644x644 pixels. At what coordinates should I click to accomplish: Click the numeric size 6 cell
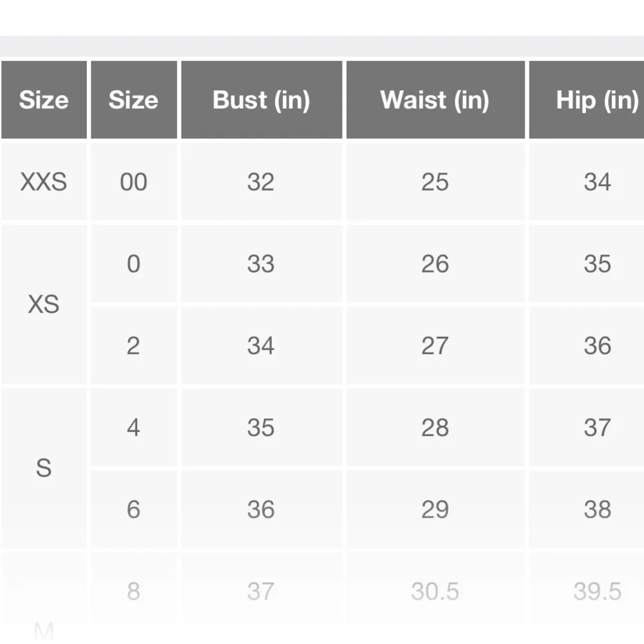click(x=133, y=509)
